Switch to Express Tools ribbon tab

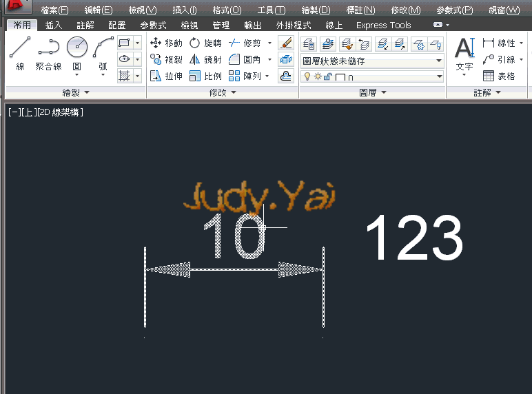coord(383,25)
